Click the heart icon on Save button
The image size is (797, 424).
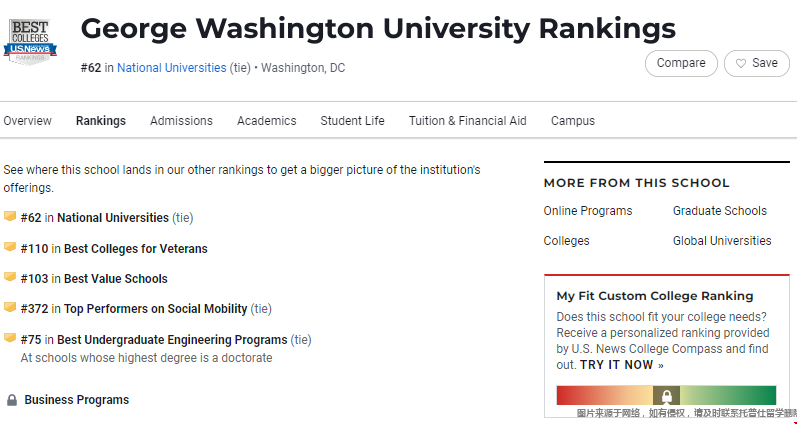click(x=741, y=63)
